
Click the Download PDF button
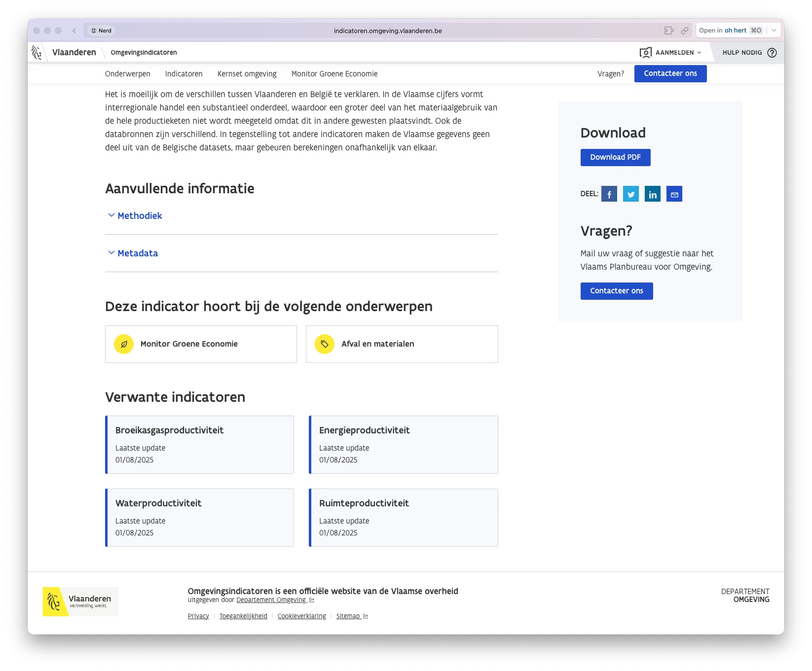615,157
